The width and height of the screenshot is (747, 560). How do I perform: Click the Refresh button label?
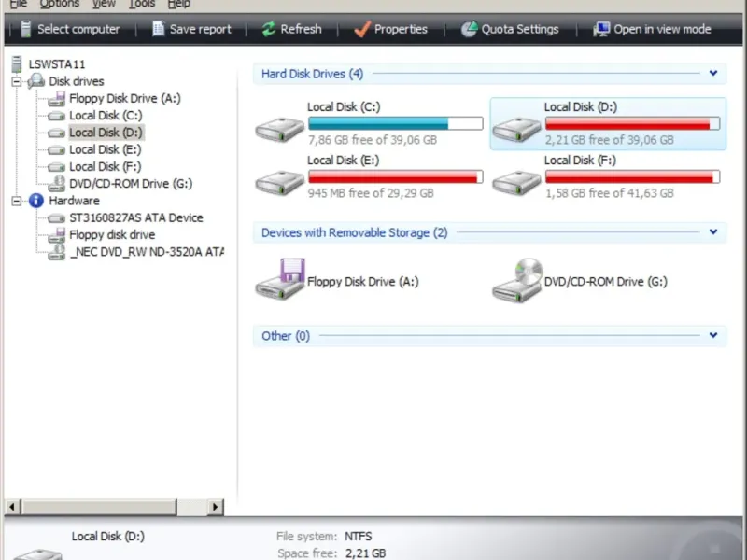pyautogui.click(x=301, y=29)
